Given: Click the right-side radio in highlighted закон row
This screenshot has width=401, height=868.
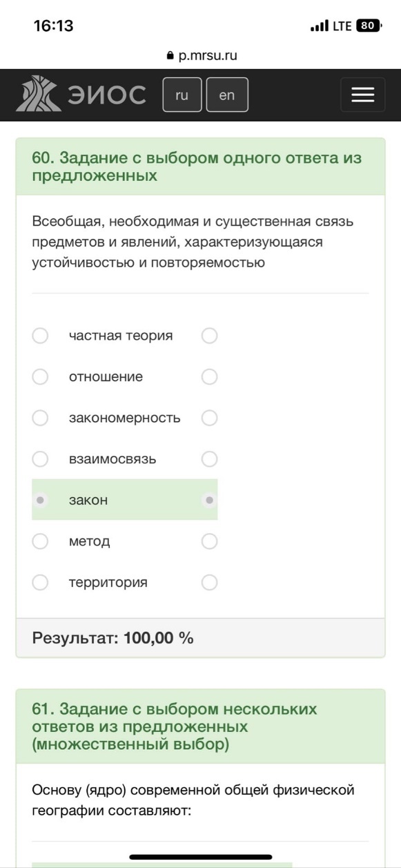Looking at the screenshot, I should click(x=209, y=500).
